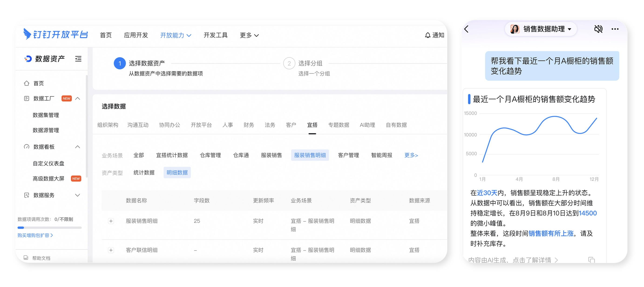Switch to the 专题数据 tab
Viewport: 644px width, 287px height.
coord(339,125)
